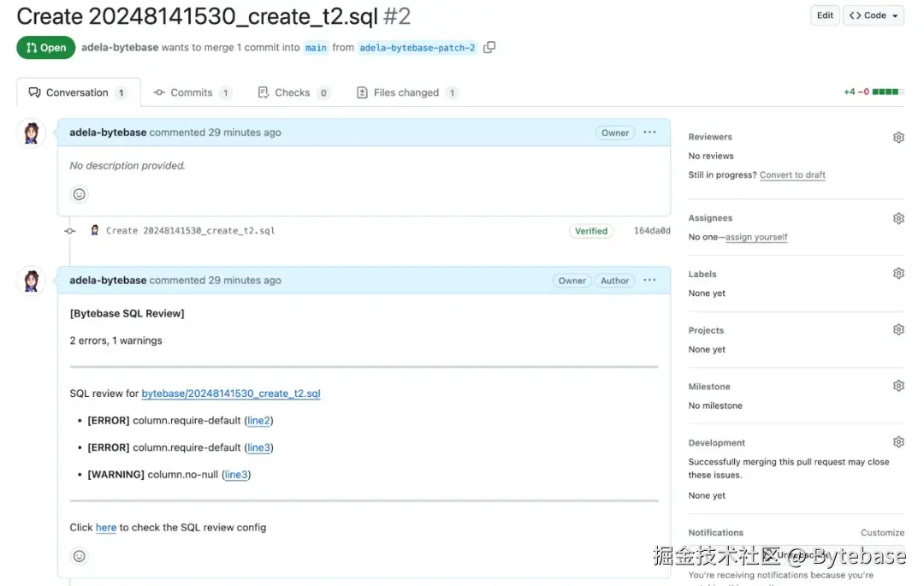Open the SQL review comment options menu
Image resolution: width=924 pixels, height=586 pixels.
click(x=649, y=280)
